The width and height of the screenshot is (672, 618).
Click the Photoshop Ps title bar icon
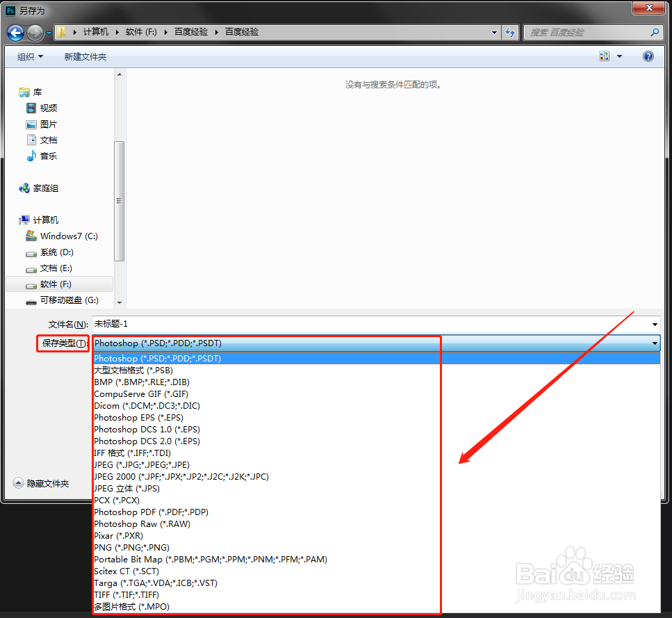[x=10, y=10]
